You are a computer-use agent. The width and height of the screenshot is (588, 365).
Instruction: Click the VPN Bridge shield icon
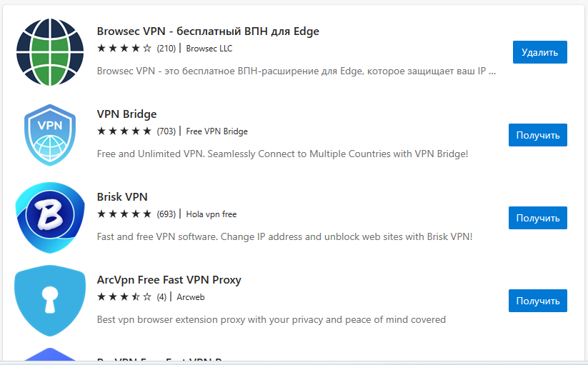click(x=50, y=135)
